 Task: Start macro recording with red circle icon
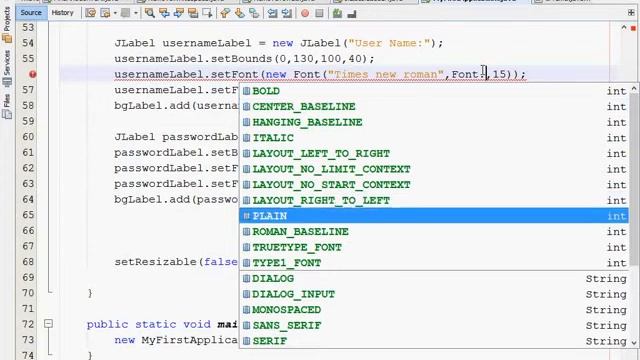[x=305, y=13]
